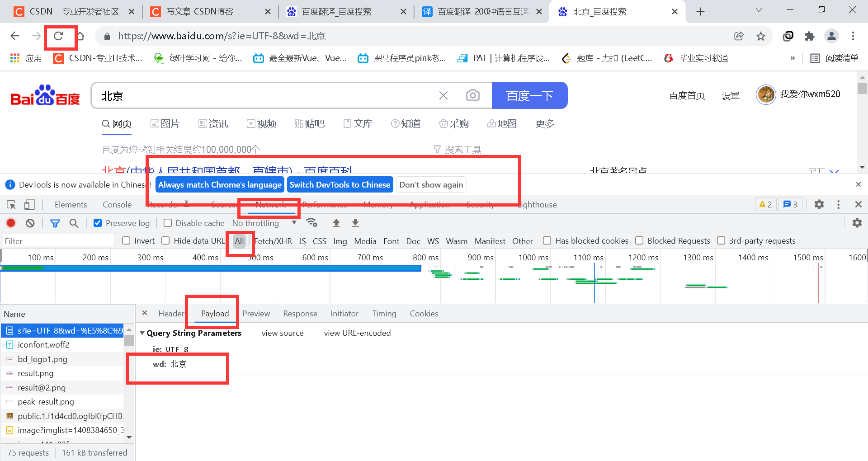Image resolution: width=868 pixels, height=461 pixels.
Task: Reload the page with the refresh icon
Action: [x=58, y=36]
